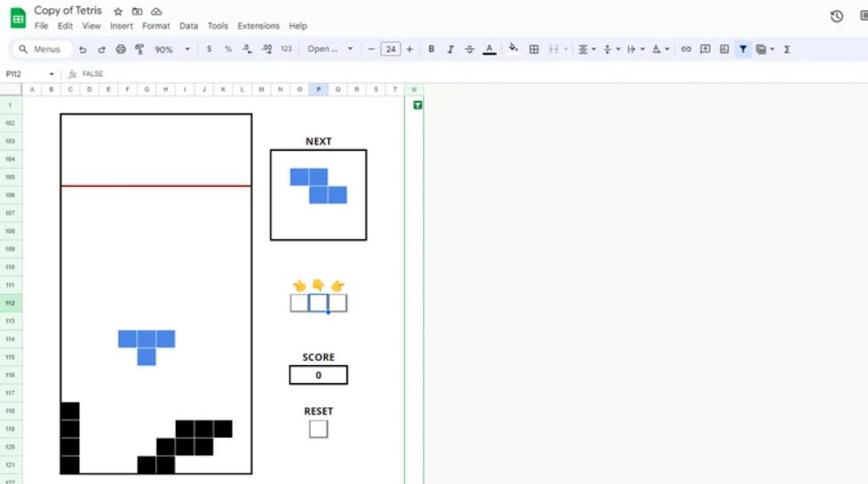The height and width of the screenshot is (484, 868).
Task: Open Google Sheets home logo
Action: pyautogui.click(x=18, y=18)
